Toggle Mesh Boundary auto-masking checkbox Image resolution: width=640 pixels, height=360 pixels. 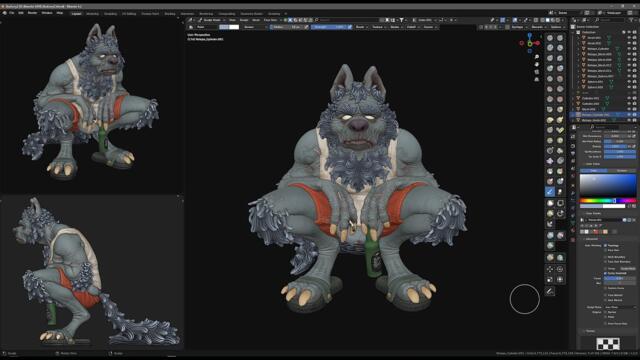pyautogui.click(x=605, y=257)
